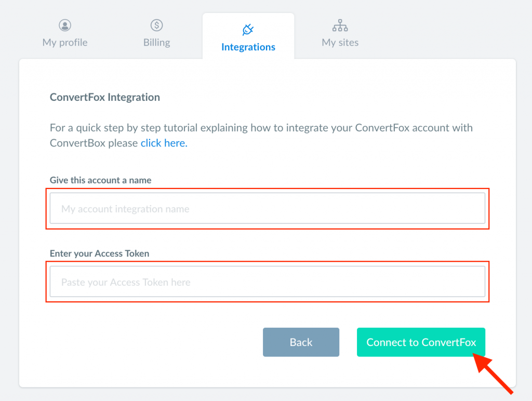The image size is (532, 401).
Task: Focus the account integration name field
Action: coord(268,208)
